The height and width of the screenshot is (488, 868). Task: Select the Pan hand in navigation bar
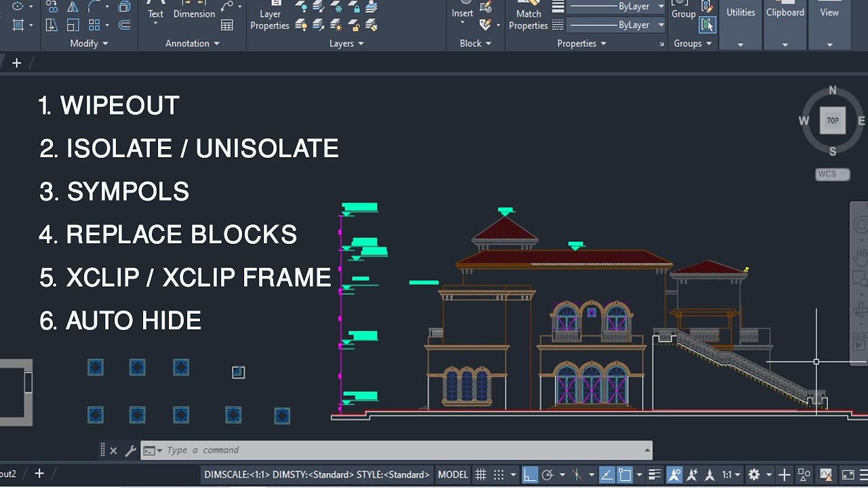point(860,257)
